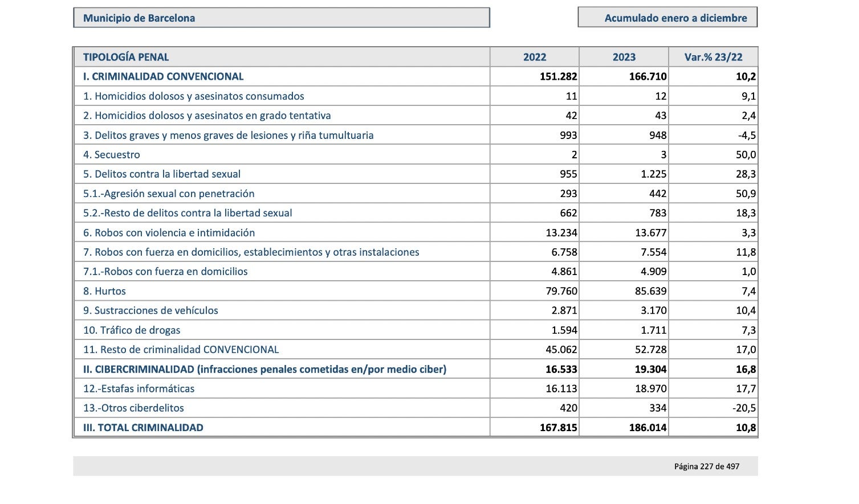
Task: Click the 10,8 total variation cell
Action: click(746, 428)
